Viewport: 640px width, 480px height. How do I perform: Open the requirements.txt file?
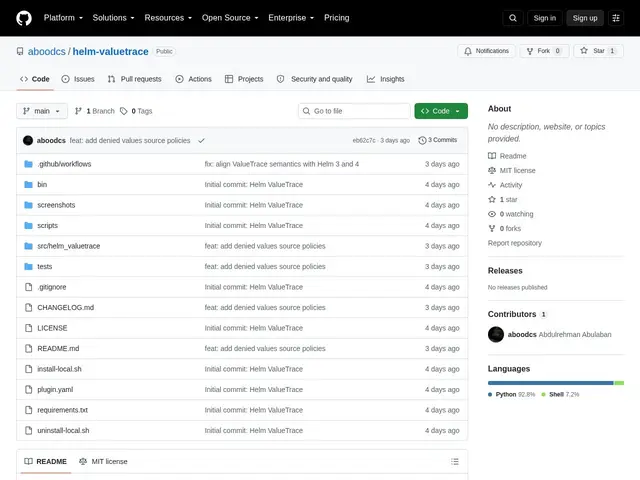62,410
